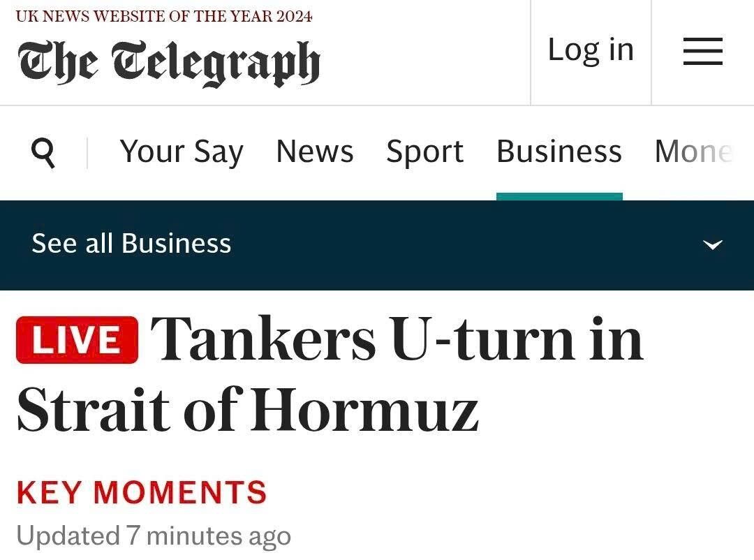The width and height of the screenshot is (754, 560).
Task: Click the empty dark navy bar area
Action: pyautogui.click(x=454, y=244)
